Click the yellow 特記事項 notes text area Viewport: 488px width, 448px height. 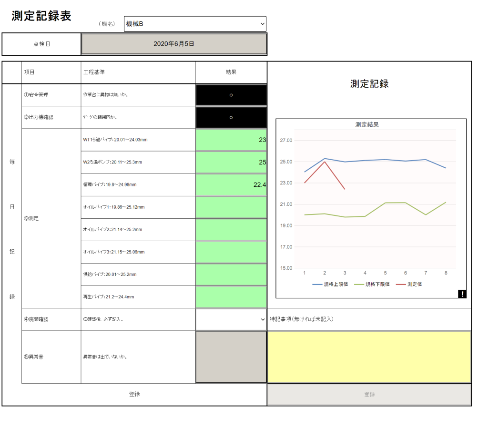coord(369,357)
